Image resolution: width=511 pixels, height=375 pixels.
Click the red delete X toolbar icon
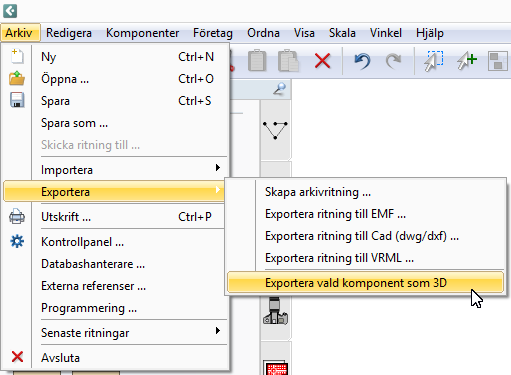pyautogui.click(x=322, y=61)
